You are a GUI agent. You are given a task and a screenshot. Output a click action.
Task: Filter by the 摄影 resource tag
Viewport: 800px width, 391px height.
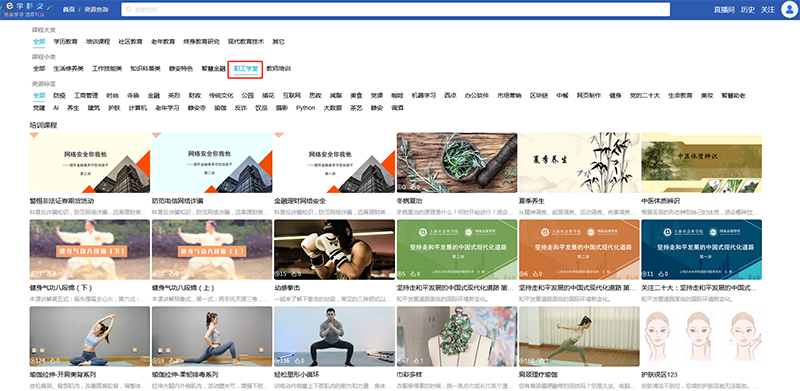coord(282,108)
